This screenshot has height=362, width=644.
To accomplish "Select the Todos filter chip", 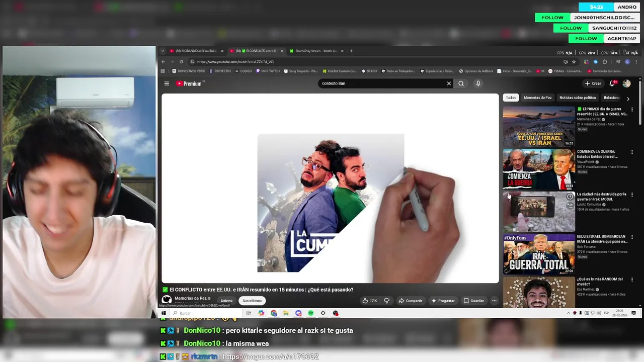I will coord(511,98).
